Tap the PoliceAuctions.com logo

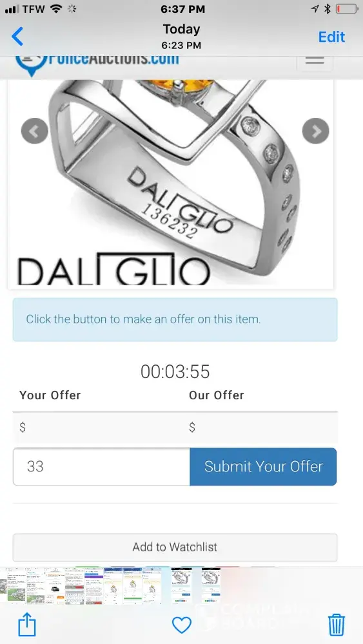tap(97, 63)
